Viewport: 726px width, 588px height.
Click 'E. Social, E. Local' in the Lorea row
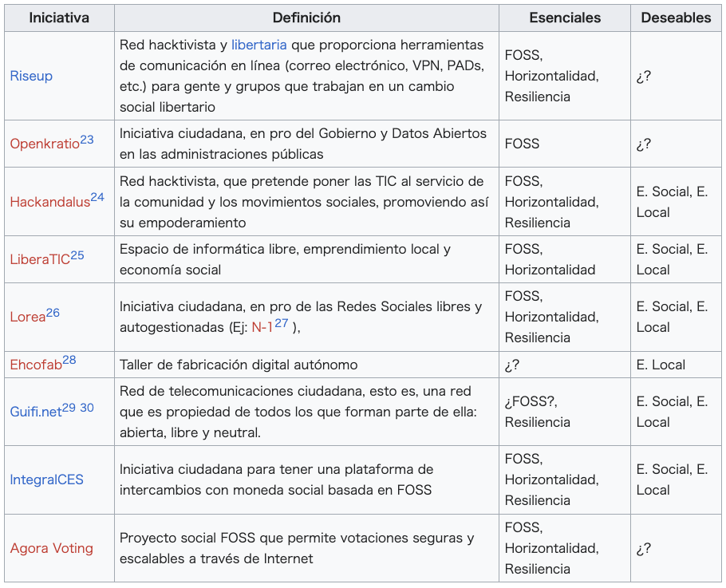(x=676, y=318)
